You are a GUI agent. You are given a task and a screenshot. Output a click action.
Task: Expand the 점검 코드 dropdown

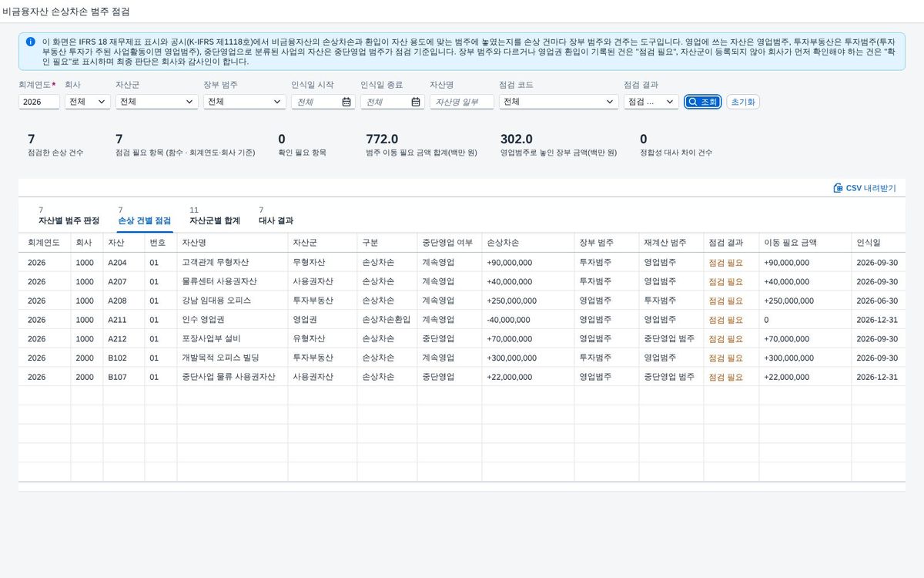pos(559,102)
